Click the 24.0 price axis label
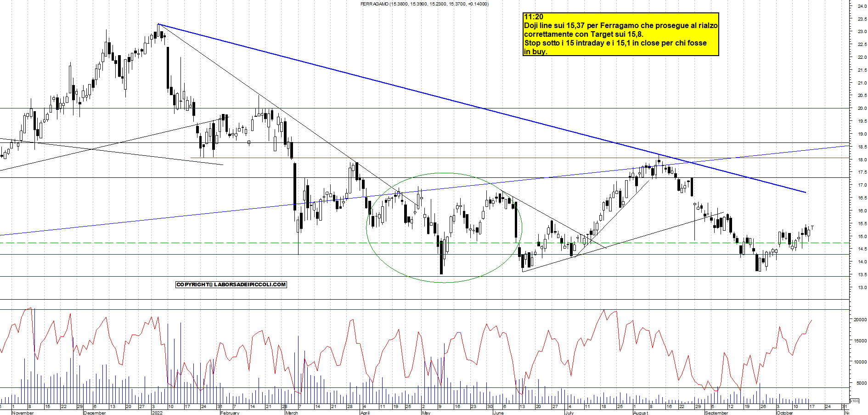868x415 pixels. point(862,6)
